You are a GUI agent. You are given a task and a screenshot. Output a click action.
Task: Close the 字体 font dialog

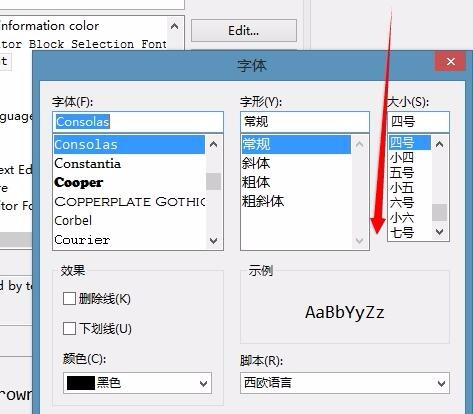450,62
